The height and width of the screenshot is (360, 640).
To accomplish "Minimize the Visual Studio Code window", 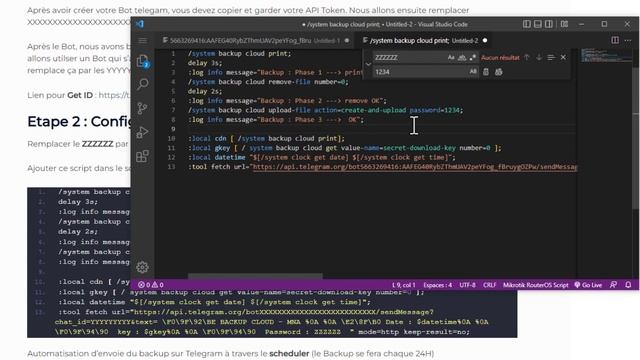I will 582,24.
